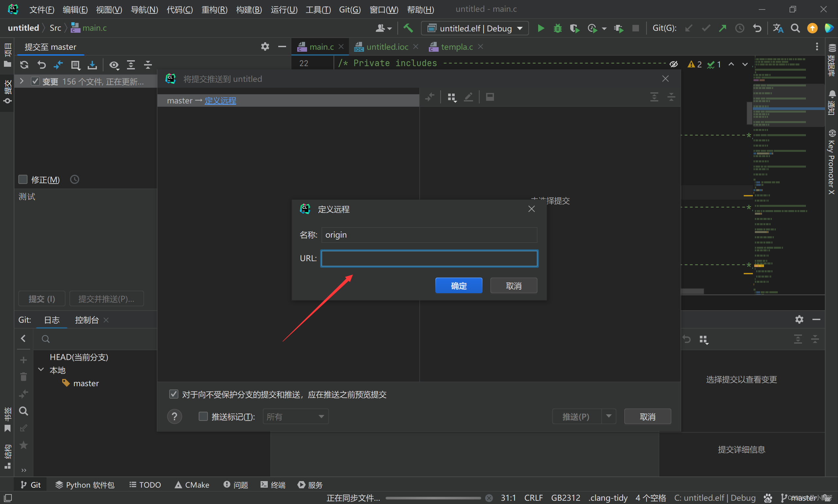838x504 pixels.
Task: Open the code-with-me user dropdown
Action: click(x=384, y=28)
